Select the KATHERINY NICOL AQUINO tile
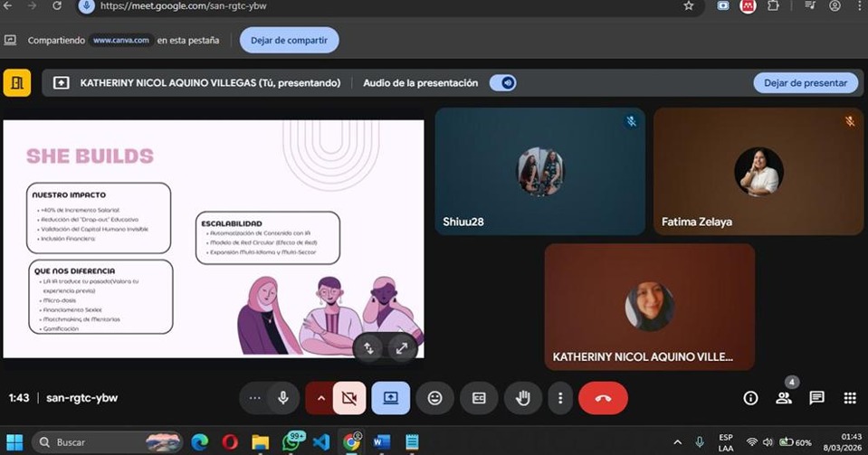 (649, 307)
